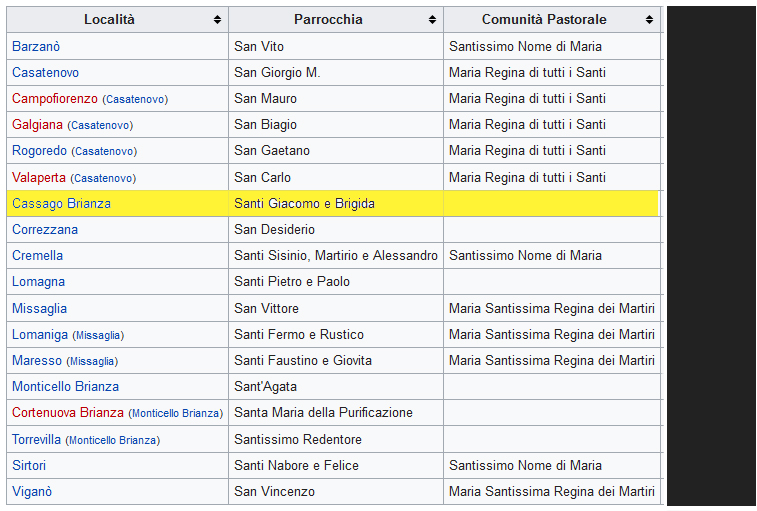Open the Cremella link
Image resolution: width=757 pixels, height=511 pixels.
point(37,255)
